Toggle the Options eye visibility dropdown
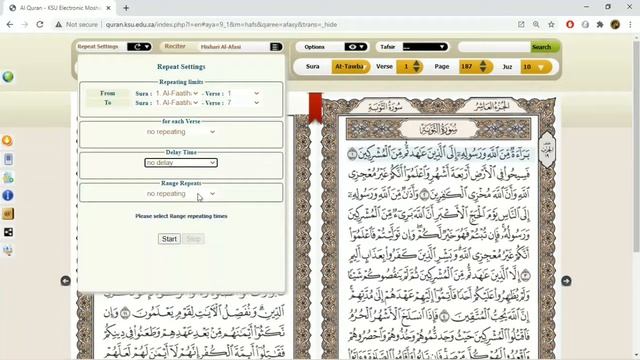This screenshot has height=360, width=640. pos(356,47)
